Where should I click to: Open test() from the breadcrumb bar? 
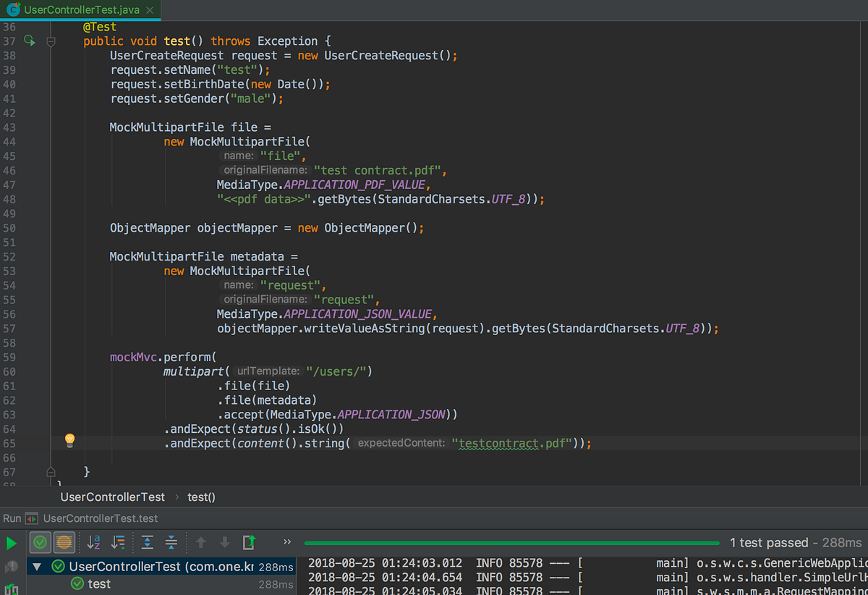point(200,497)
